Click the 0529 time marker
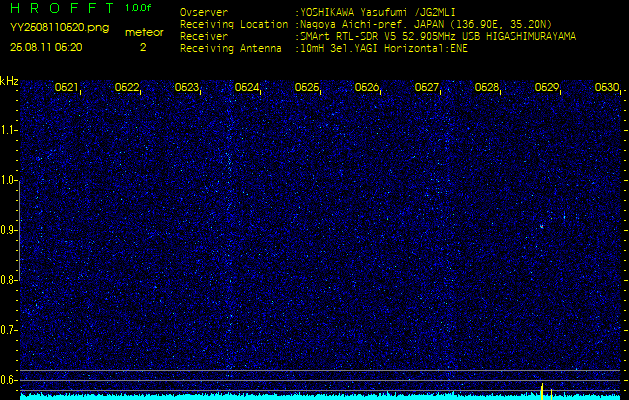The width and height of the screenshot is (629, 400). coord(547,87)
